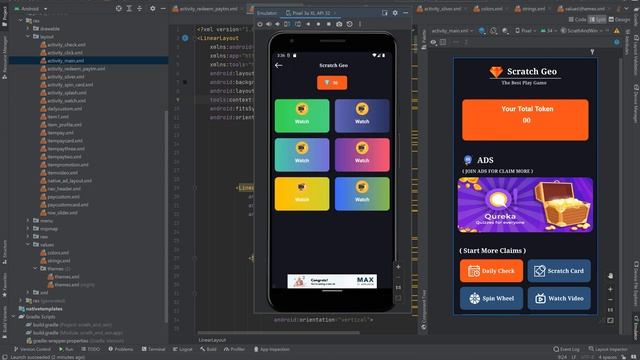The image size is (640, 360).
Task: Expand the menu folder
Action: pos(29,220)
